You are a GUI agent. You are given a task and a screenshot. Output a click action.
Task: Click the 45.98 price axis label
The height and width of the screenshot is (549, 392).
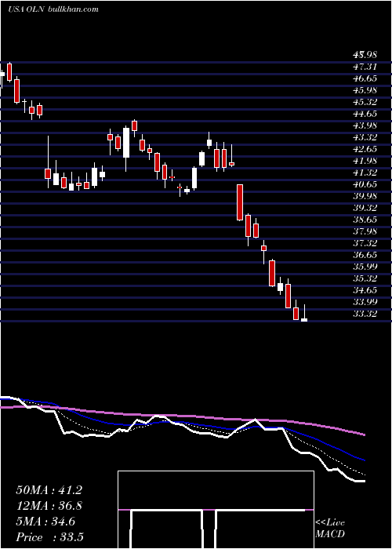click(365, 90)
